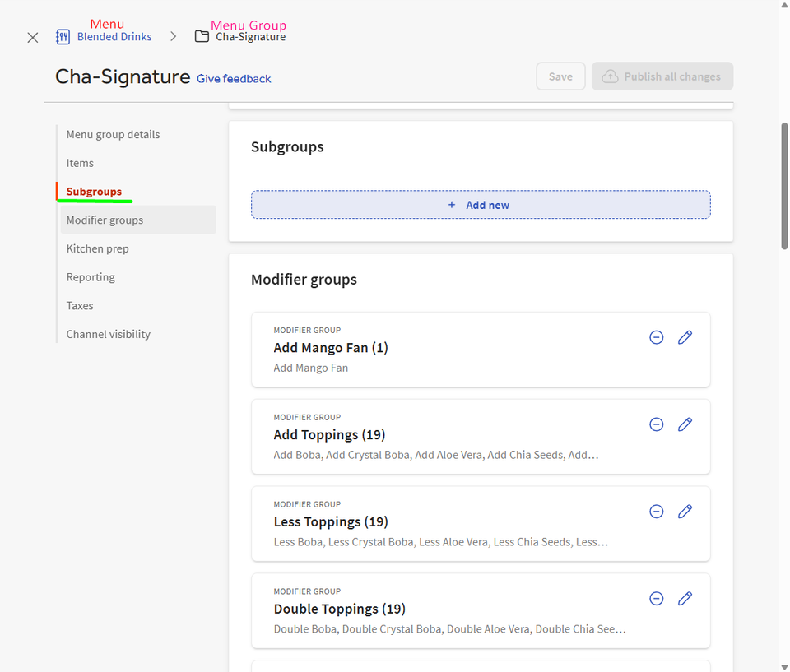The width and height of the screenshot is (790, 672).
Task: Open the Give feedback link
Action: pos(234,79)
